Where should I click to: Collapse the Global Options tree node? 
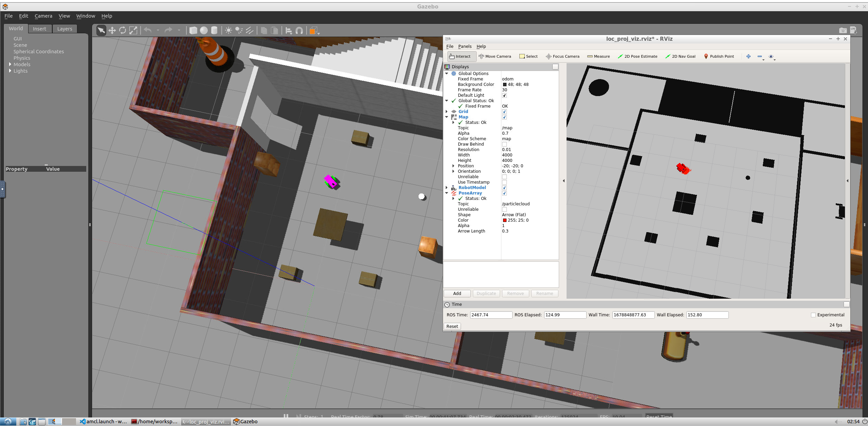(x=447, y=74)
